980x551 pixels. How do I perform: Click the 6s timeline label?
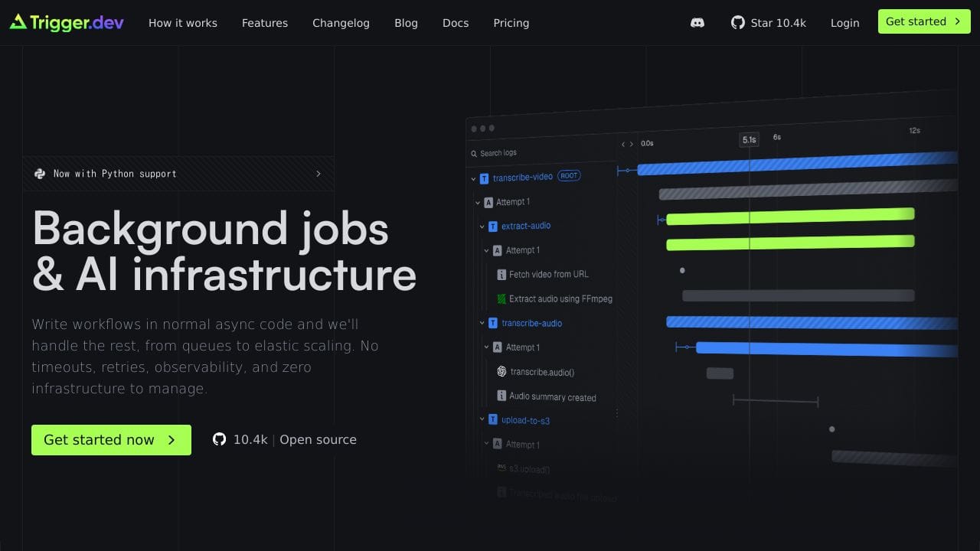[777, 137]
